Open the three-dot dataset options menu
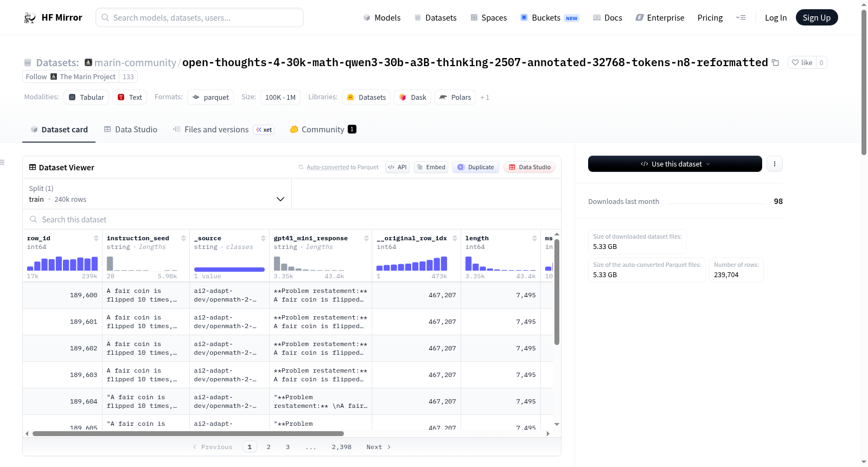The image size is (868, 467). click(774, 164)
